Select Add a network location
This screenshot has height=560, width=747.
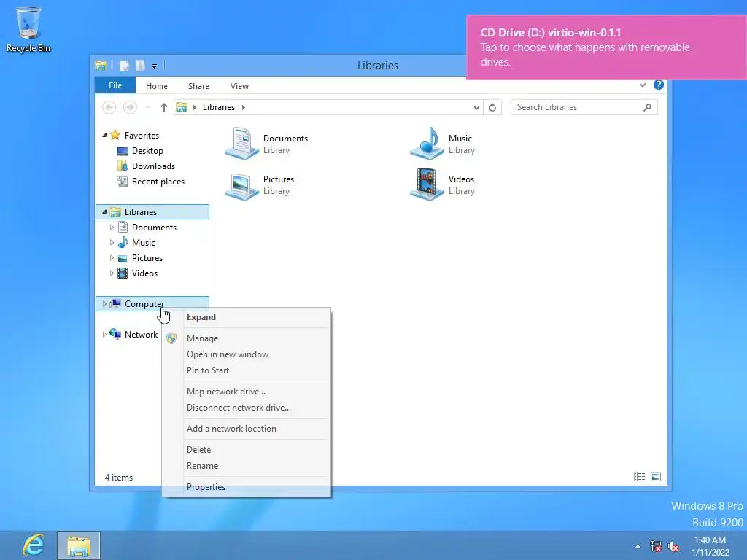(247, 429)
